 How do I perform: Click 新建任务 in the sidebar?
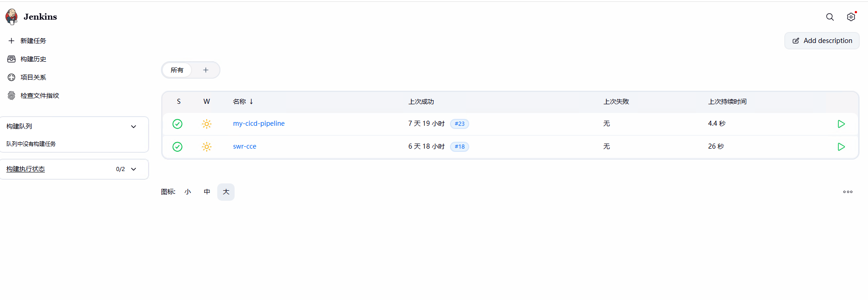pyautogui.click(x=33, y=41)
